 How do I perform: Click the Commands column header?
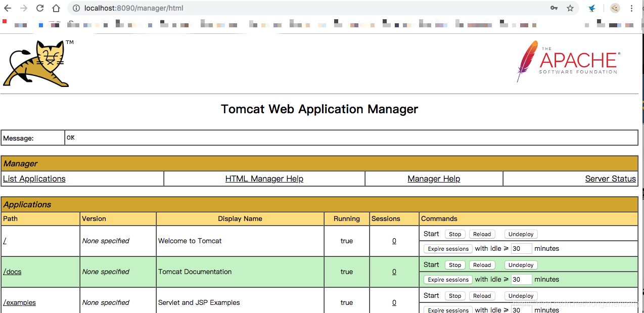coord(529,219)
